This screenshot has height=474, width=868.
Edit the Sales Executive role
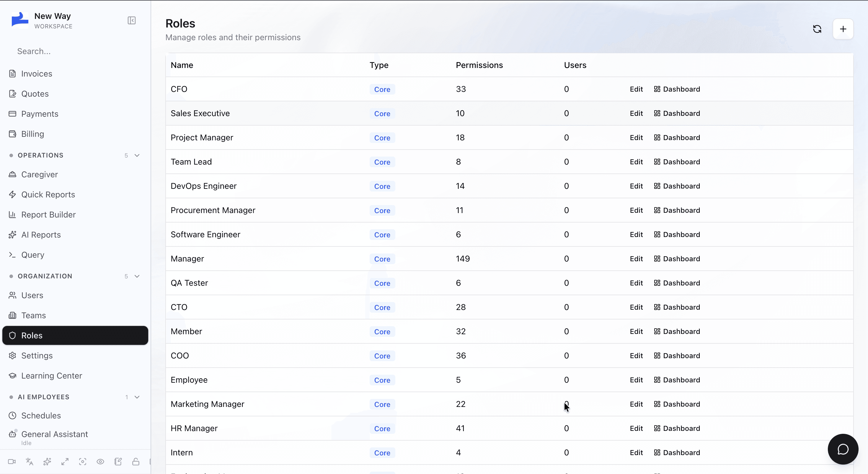[x=636, y=113]
